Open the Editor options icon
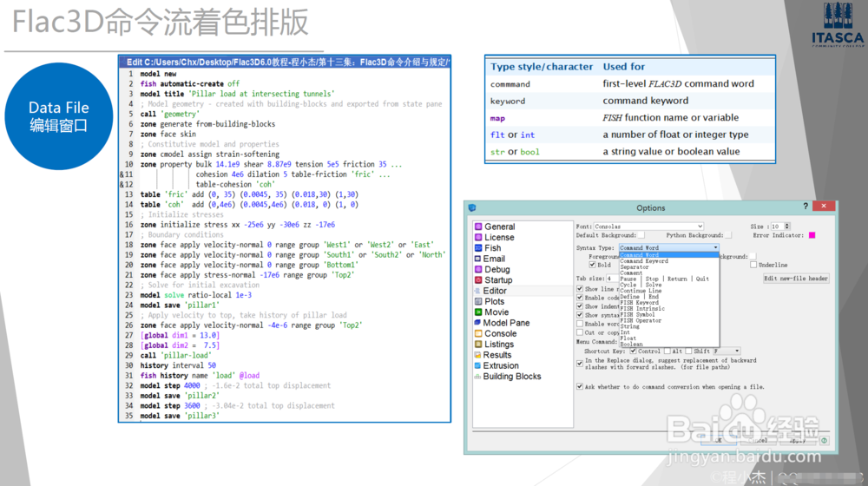868x486 pixels. pyautogui.click(x=477, y=291)
